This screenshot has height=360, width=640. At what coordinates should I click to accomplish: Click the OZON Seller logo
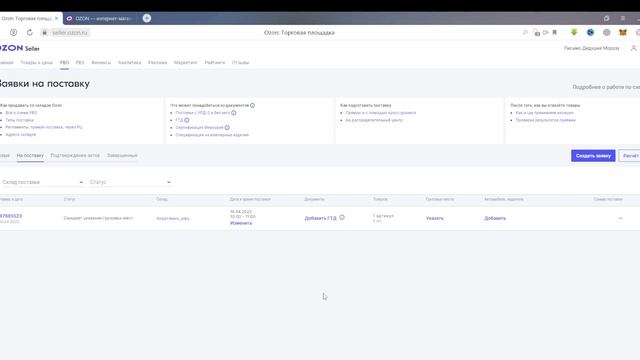pyautogui.click(x=20, y=48)
